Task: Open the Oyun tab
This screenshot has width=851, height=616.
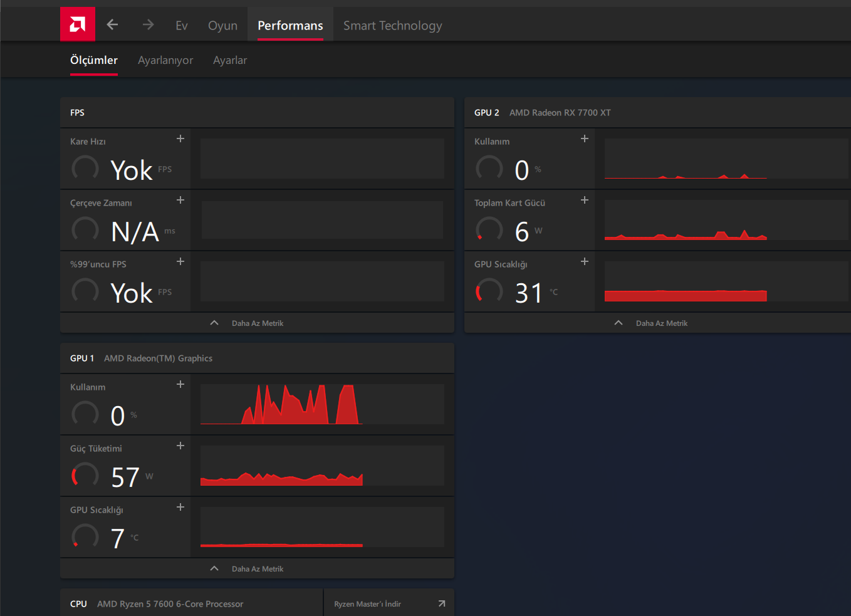Action: pyautogui.click(x=222, y=26)
